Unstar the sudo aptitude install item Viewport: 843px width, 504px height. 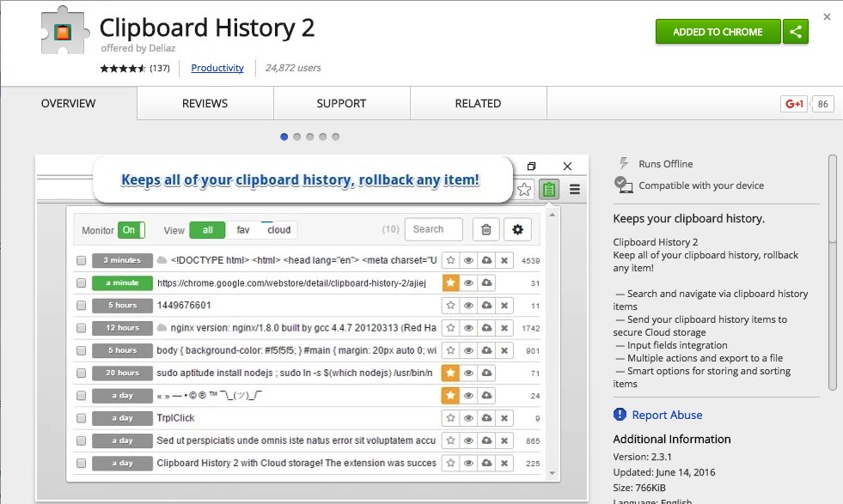point(450,373)
